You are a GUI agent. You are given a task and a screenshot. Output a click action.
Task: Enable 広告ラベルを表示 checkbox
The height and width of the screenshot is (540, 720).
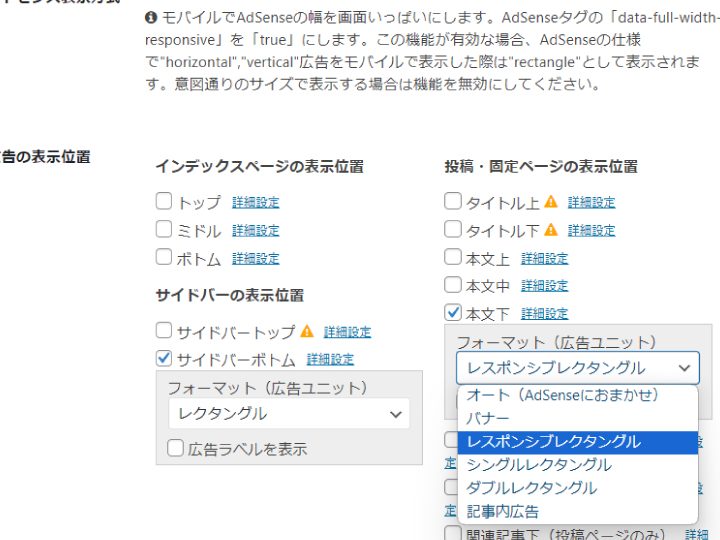(175, 448)
